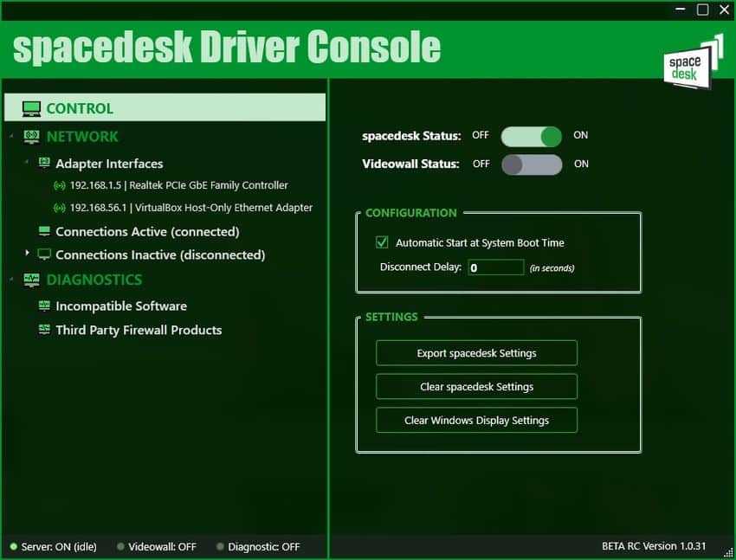Click the NETWORK section icon

point(31,137)
